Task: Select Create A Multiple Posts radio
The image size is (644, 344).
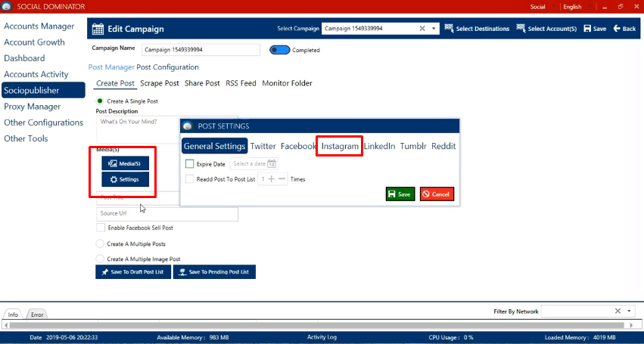Action: click(100, 244)
